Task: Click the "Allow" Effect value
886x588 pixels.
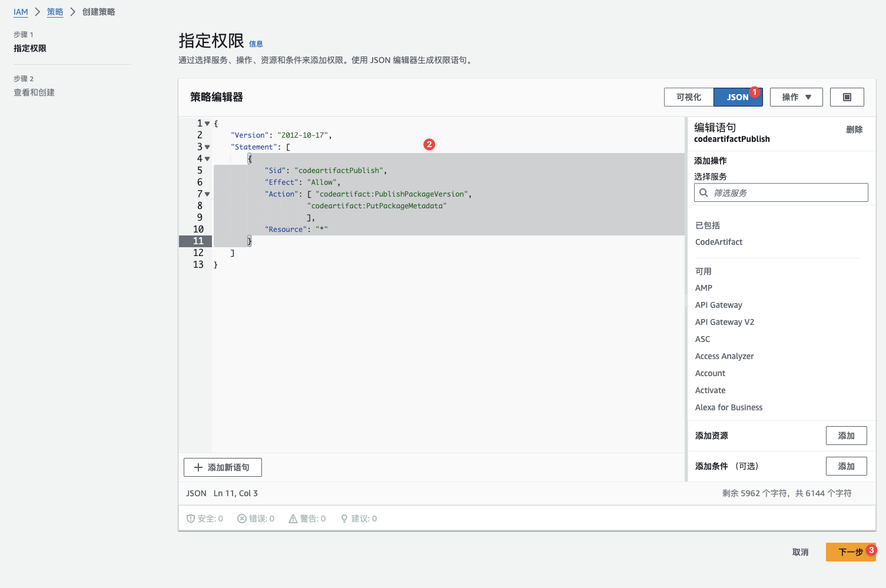Action: [322, 182]
